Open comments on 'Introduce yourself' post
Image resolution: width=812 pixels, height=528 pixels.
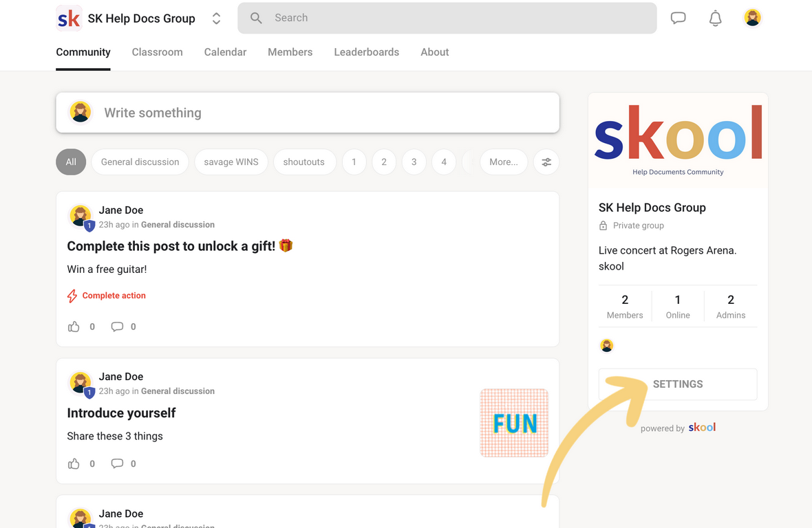[x=118, y=463]
